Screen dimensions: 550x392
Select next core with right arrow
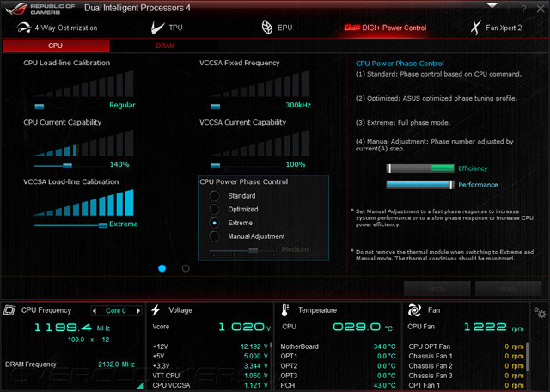pyautogui.click(x=138, y=311)
